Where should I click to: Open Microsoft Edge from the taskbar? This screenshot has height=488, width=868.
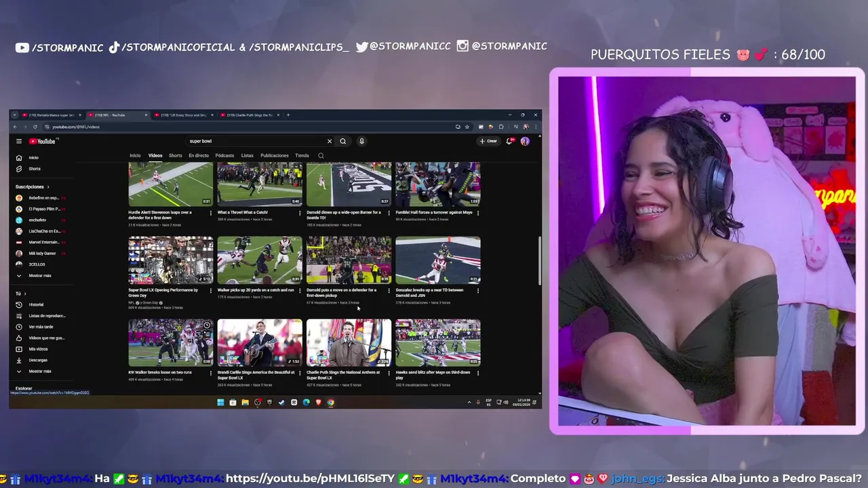pyautogui.click(x=306, y=402)
